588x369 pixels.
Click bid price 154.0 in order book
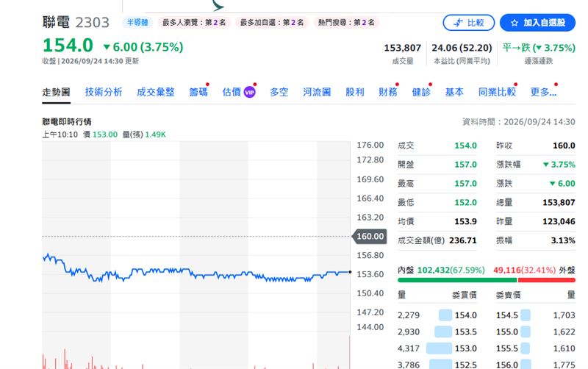pos(466,315)
